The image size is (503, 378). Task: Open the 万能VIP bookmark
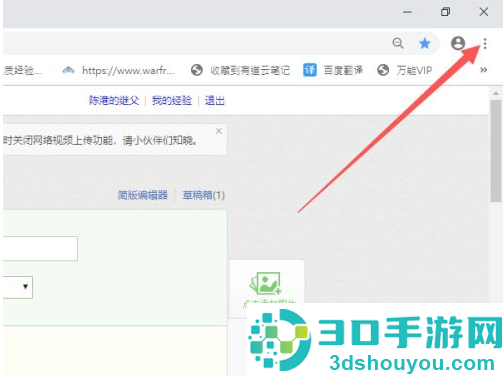(405, 70)
